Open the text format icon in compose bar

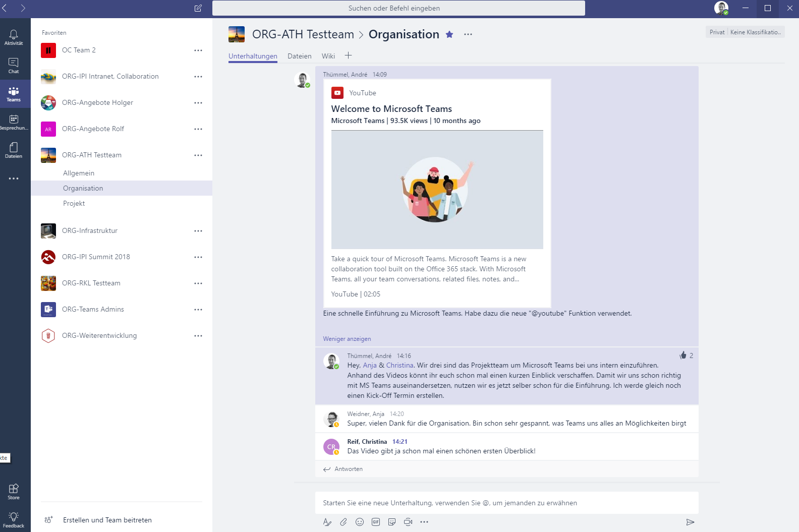(327, 522)
